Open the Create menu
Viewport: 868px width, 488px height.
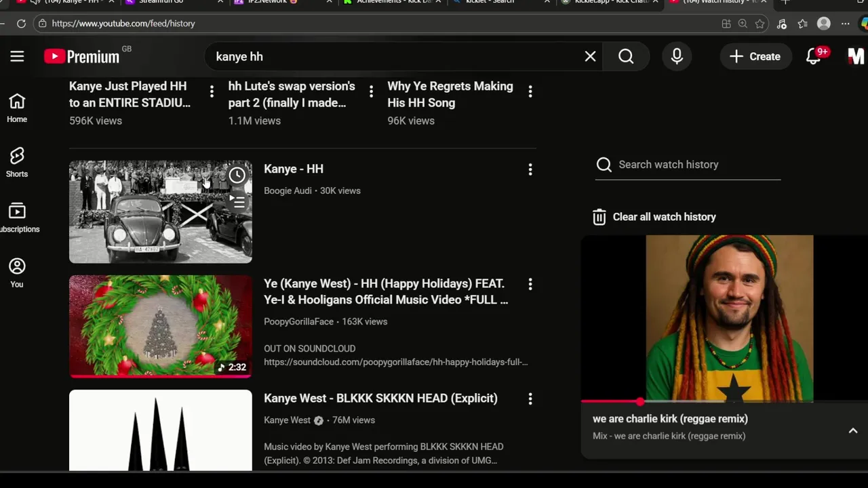pos(755,57)
